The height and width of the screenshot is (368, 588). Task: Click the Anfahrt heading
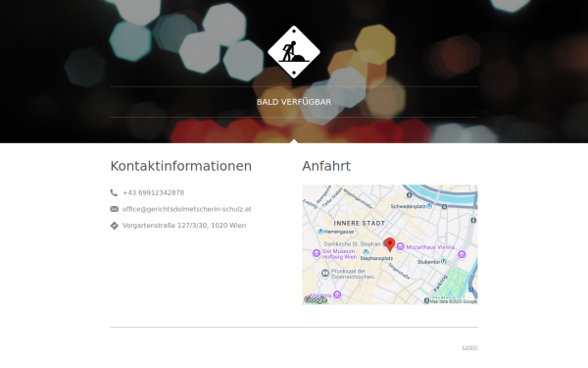tap(326, 166)
